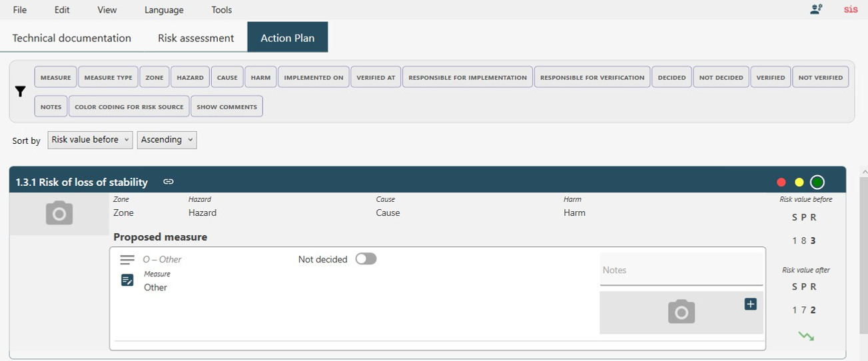Click the plus icon to add measure photo

tap(750, 304)
